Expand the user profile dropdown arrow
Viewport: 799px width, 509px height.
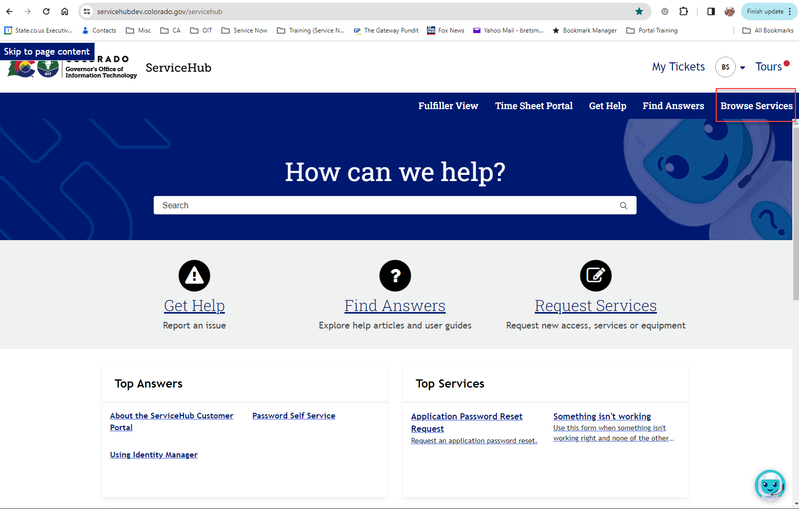click(x=742, y=68)
